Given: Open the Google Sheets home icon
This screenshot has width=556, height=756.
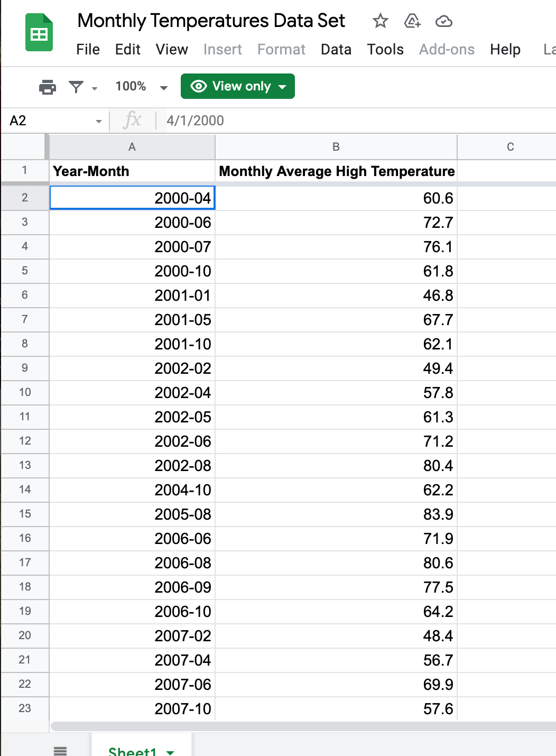Looking at the screenshot, I should point(39,33).
